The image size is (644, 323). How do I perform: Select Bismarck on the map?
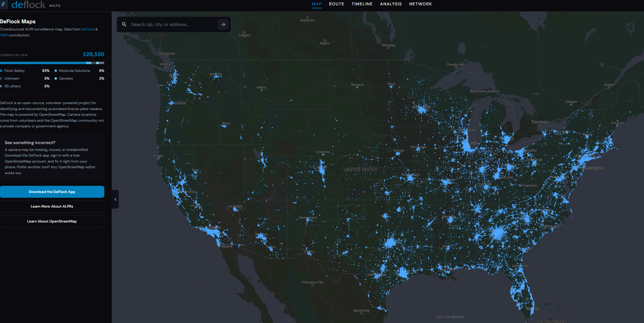(x=357, y=85)
